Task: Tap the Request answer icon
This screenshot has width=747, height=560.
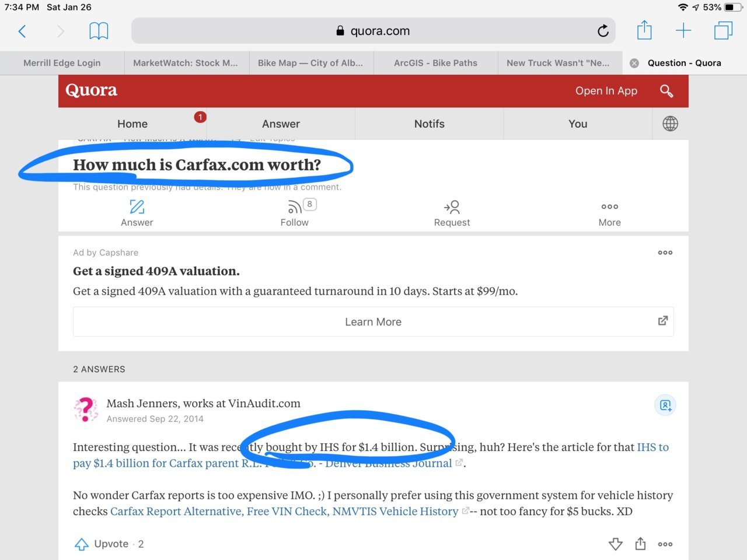Action: [x=452, y=207]
